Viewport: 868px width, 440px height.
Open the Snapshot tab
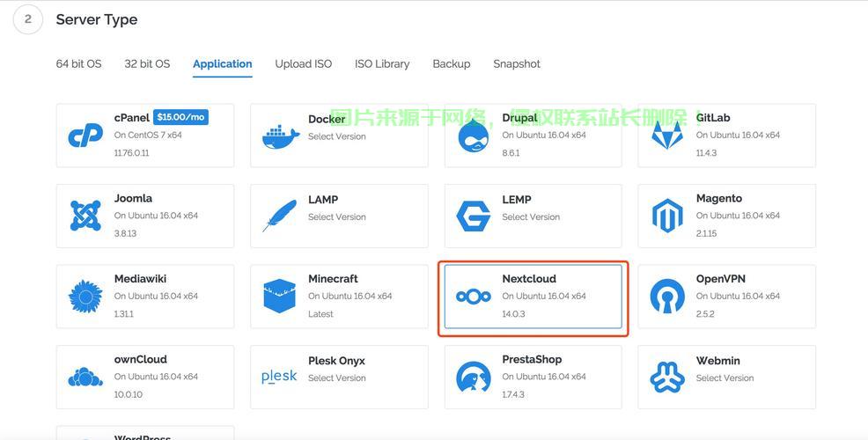[517, 63]
